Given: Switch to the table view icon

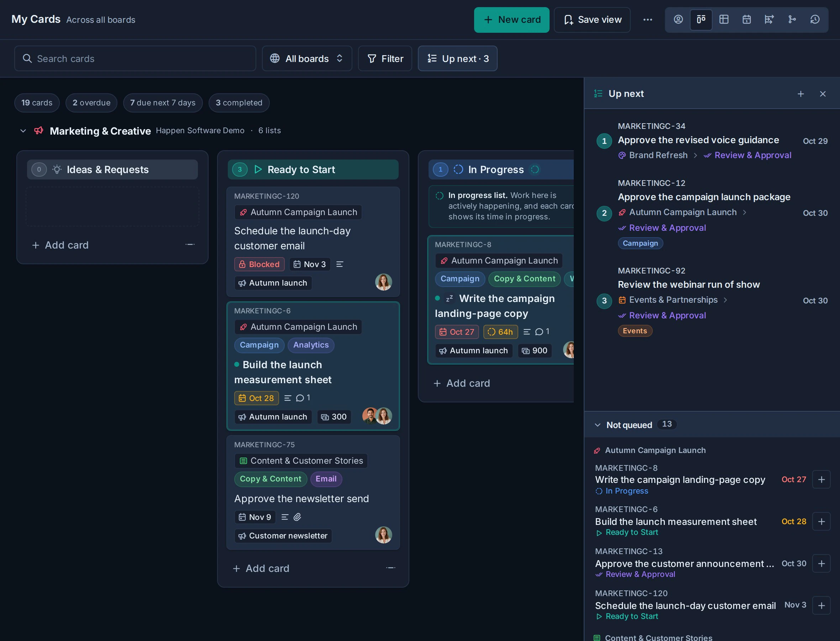Looking at the screenshot, I should [724, 20].
